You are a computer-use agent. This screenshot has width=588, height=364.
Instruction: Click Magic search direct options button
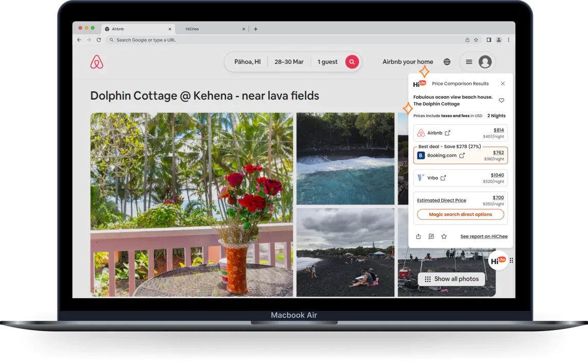[460, 214]
